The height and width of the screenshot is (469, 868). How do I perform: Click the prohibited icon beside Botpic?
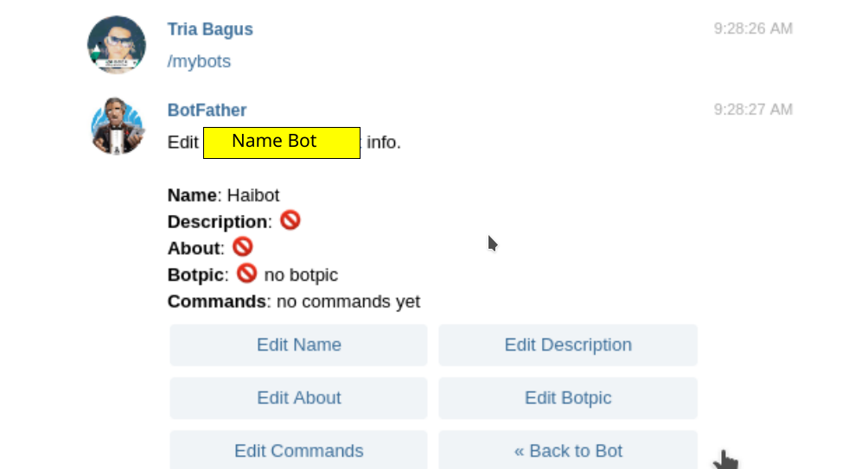pos(247,274)
